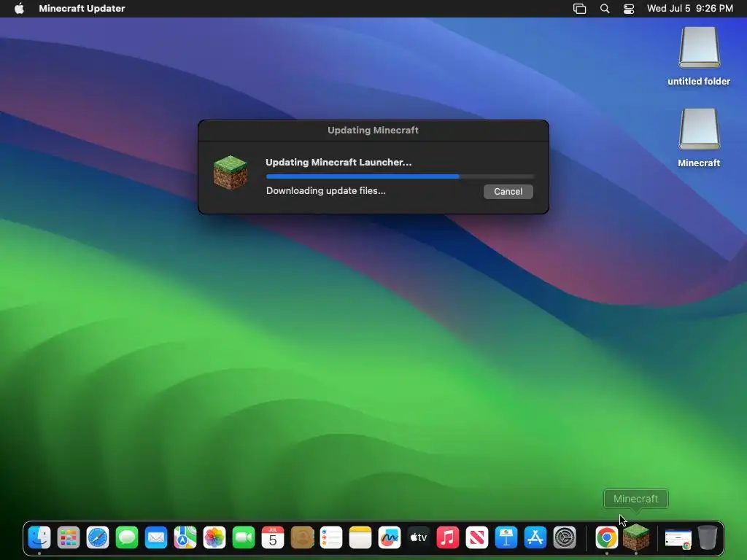Screen dimensions: 747x560
Task: Launch Freeform from the dock
Action: 390,538
